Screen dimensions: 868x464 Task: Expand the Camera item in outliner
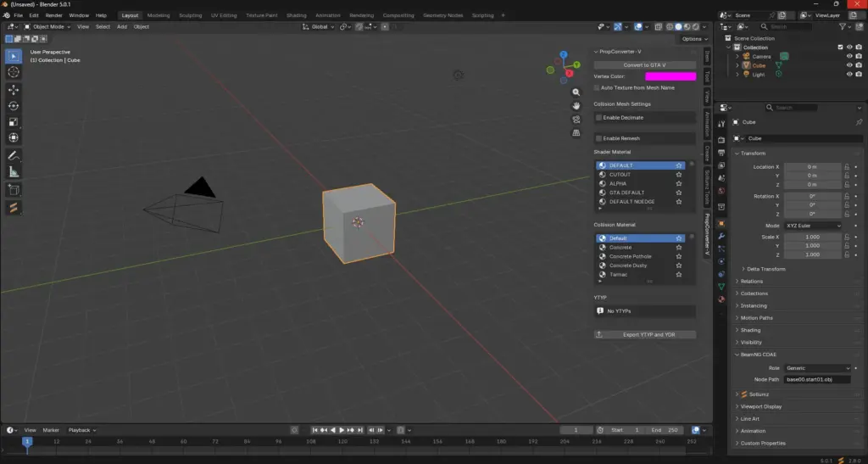point(737,57)
